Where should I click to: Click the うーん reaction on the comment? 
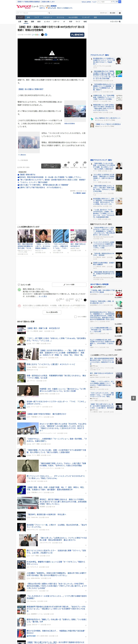click(79, 300)
